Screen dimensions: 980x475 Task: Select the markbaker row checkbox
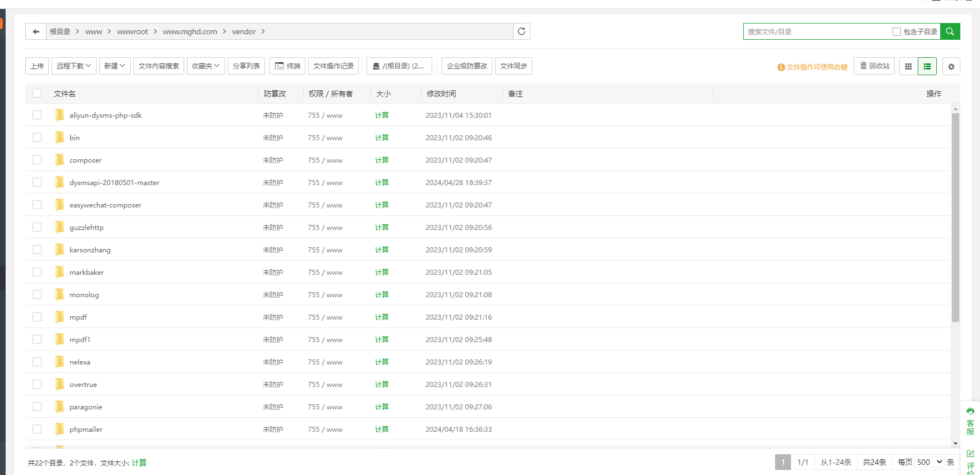(37, 272)
